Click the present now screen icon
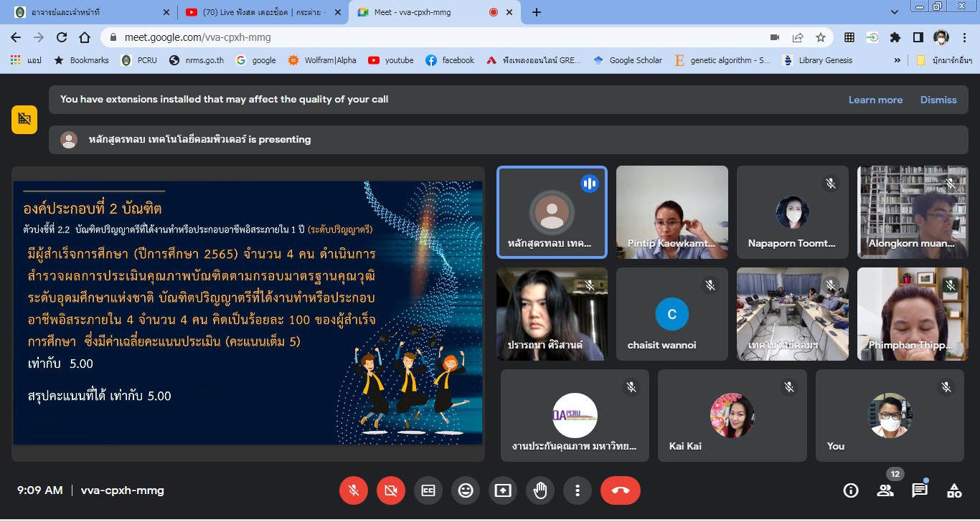 503,490
